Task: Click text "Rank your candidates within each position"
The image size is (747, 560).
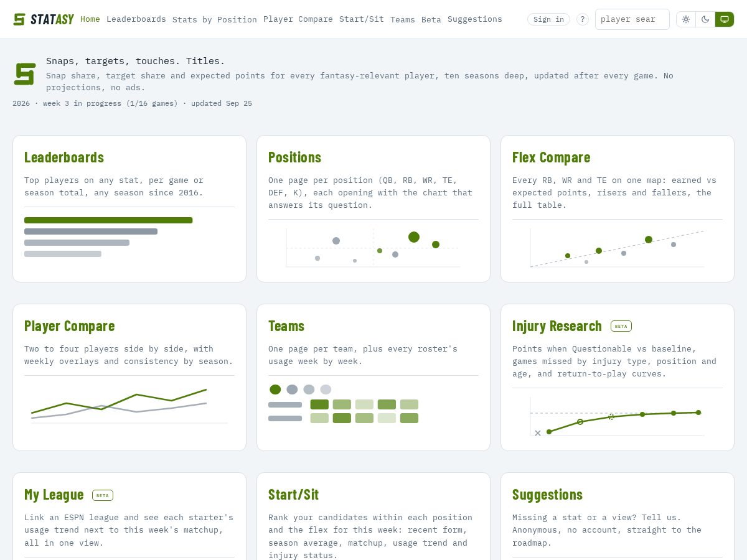Action: tap(370, 517)
